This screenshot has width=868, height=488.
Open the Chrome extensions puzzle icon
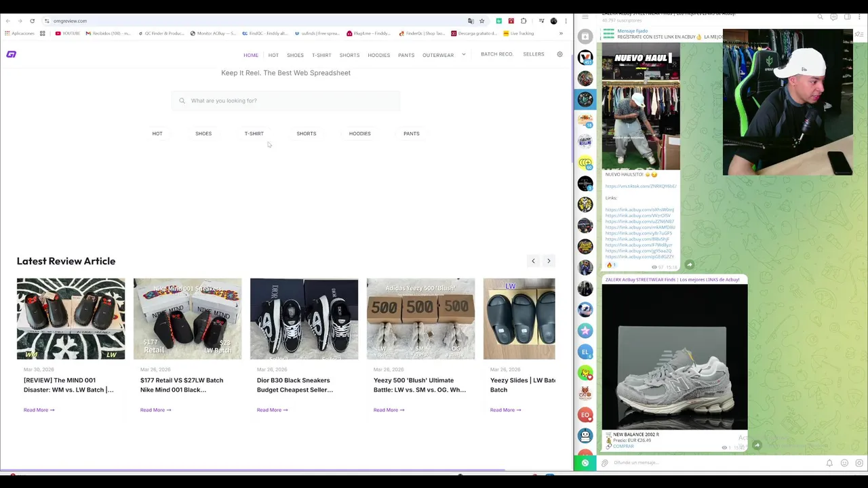click(x=523, y=21)
